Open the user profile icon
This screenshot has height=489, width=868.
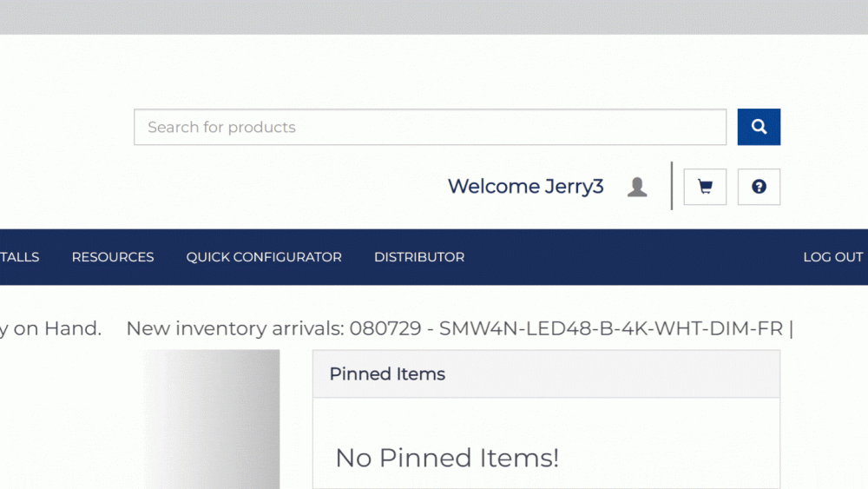click(x=637, y=187)
